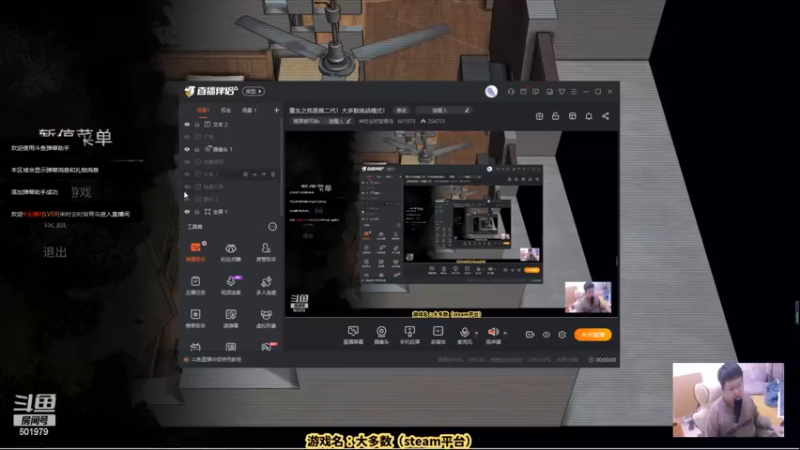Hide the 全屏 1 source layer

coord(187,212)
